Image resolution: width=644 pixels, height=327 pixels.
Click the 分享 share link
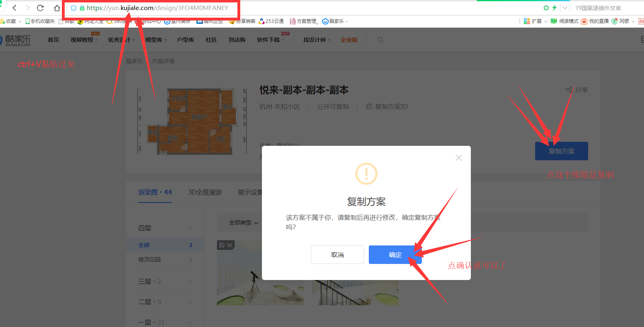pyautogui.click(x=577, y=90)
